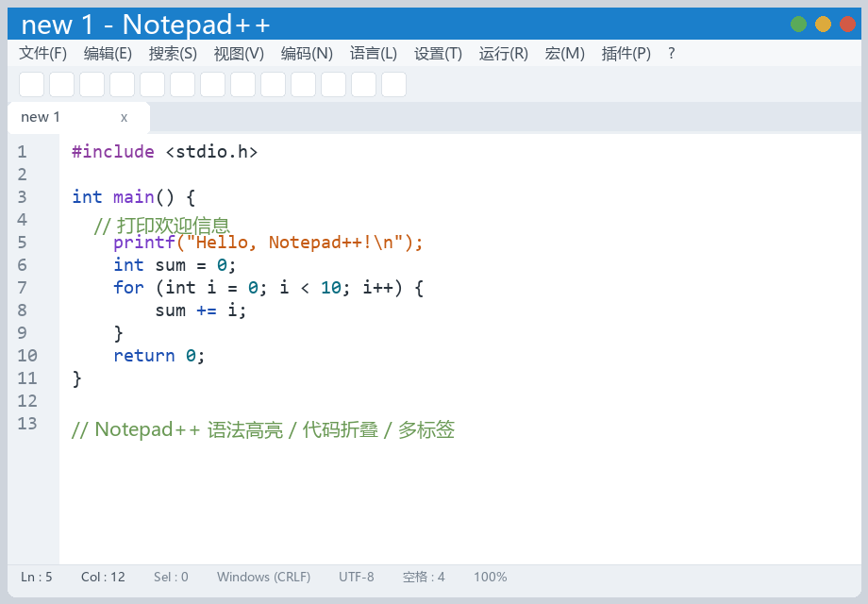Click the 'for' keyword

coord(128,288)
